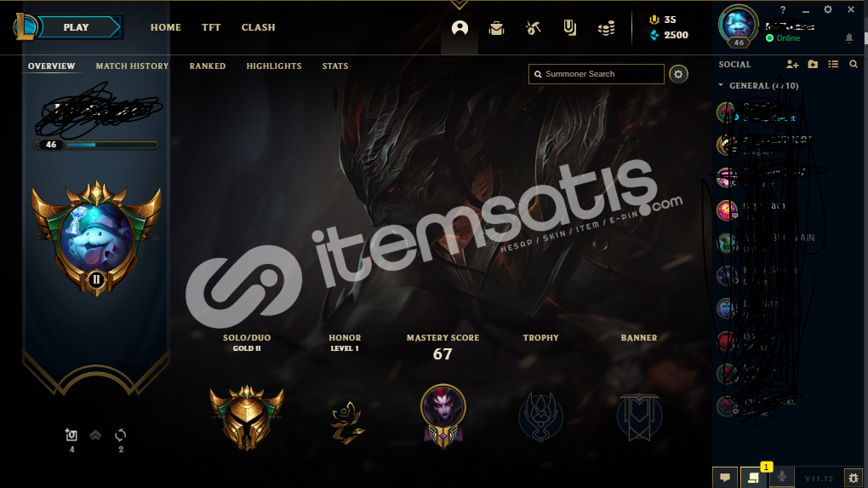This screenshot has width=868, height=488.
Task: Click the Summoner Search input field
Action: tap(597, 74)
